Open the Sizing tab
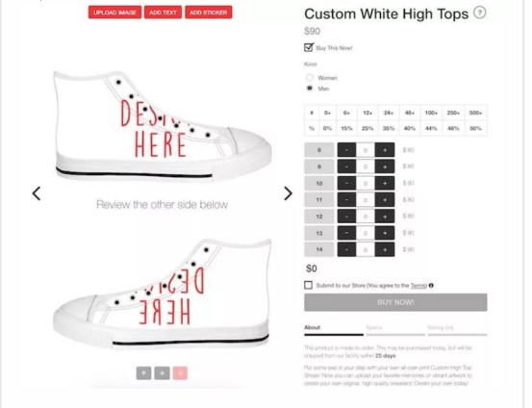The image size is (532, 408). tap(441, 327)
